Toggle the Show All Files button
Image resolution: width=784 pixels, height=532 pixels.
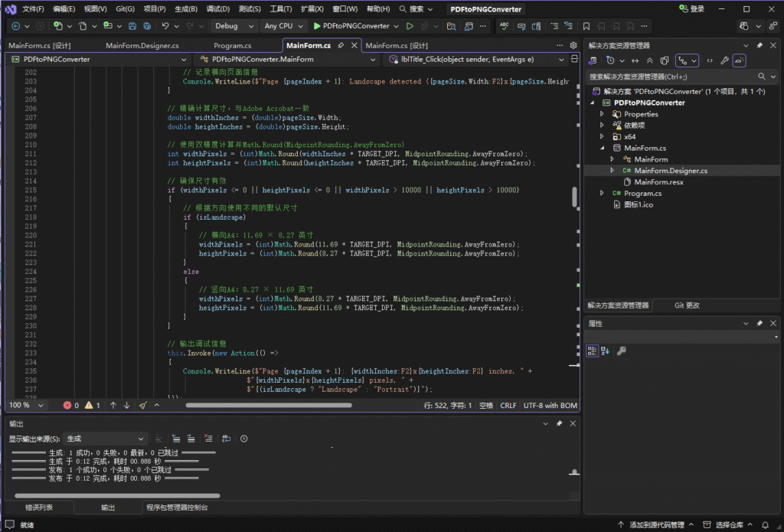(x=665, y=60)
